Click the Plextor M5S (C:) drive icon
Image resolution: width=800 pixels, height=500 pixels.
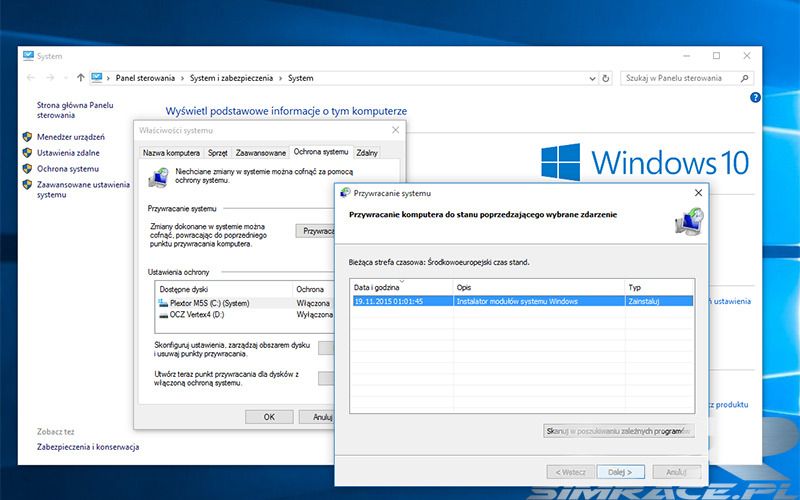(164, 303)
